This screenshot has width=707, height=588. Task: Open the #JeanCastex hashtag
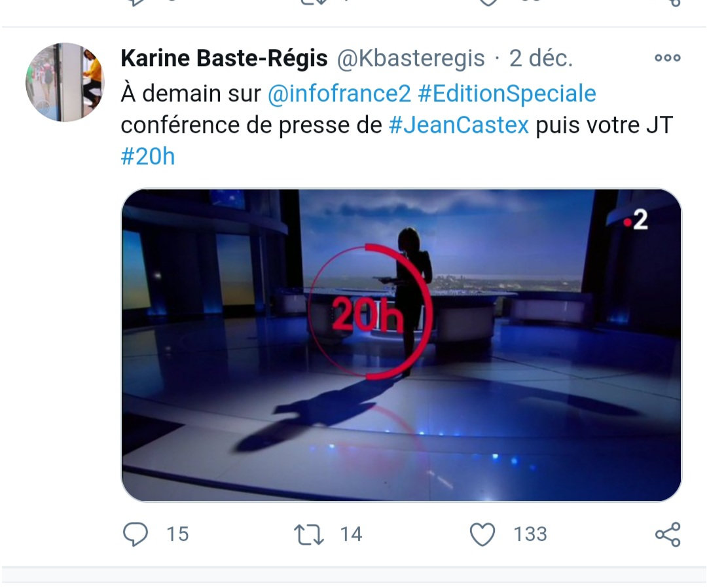(458, 125)
